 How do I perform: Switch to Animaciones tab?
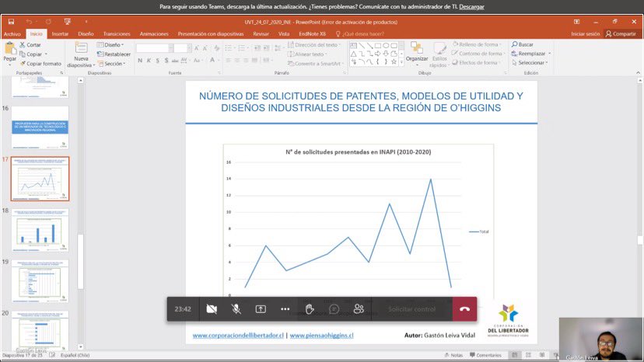pos(154,34)
